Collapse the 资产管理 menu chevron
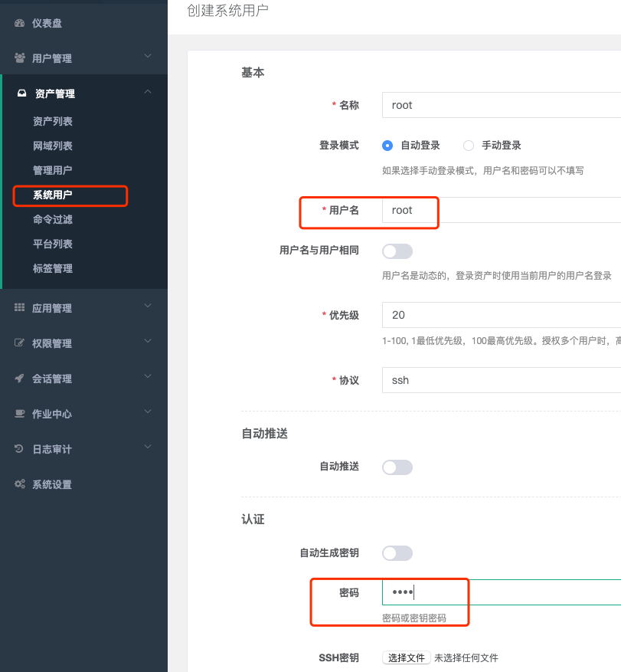 click(148, 92)
